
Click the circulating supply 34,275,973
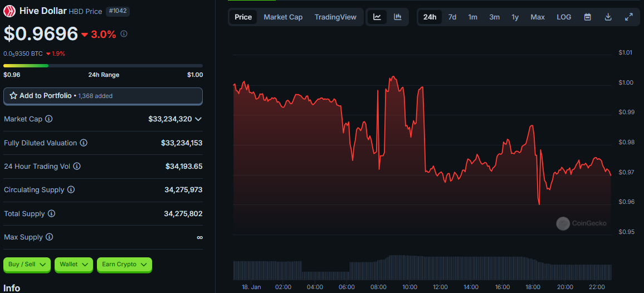(183, 190)
